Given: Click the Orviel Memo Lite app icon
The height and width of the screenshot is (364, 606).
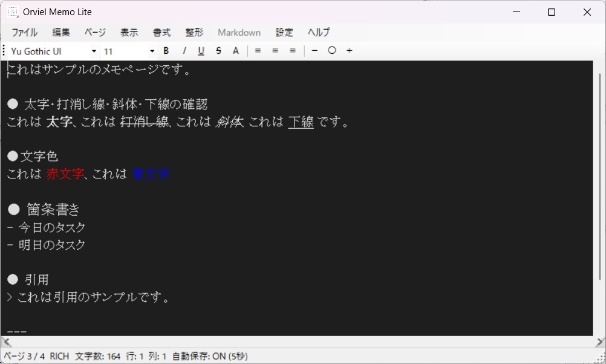Looking at the screenshot, I should [12, 11].
